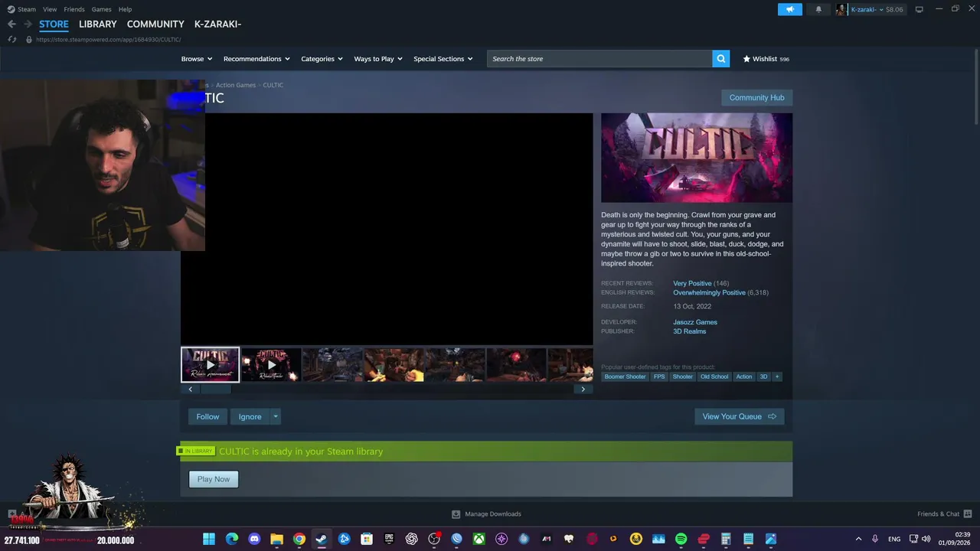Screen dimensions: 980x551
Task: Click the Community Hub button
Action: pos(756,98)
